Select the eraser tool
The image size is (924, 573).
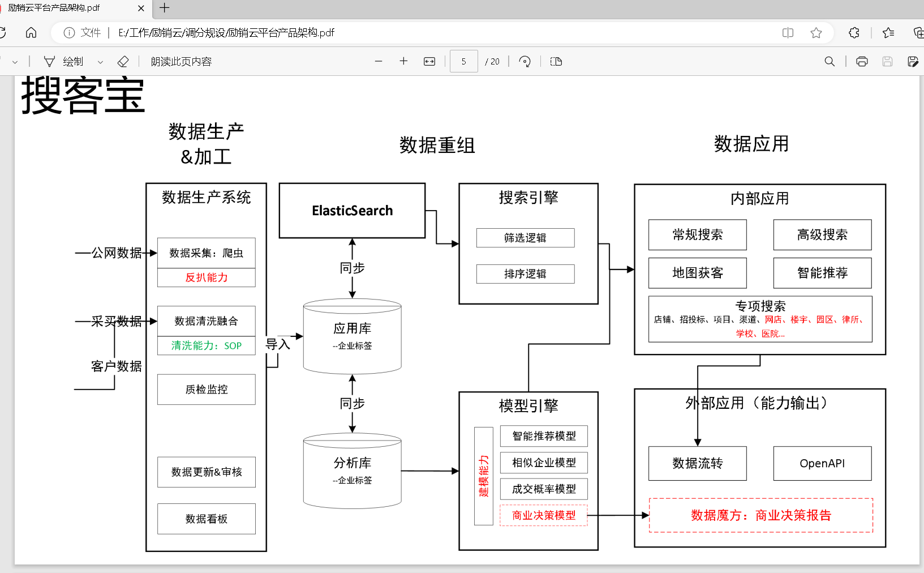click(123, 61)
